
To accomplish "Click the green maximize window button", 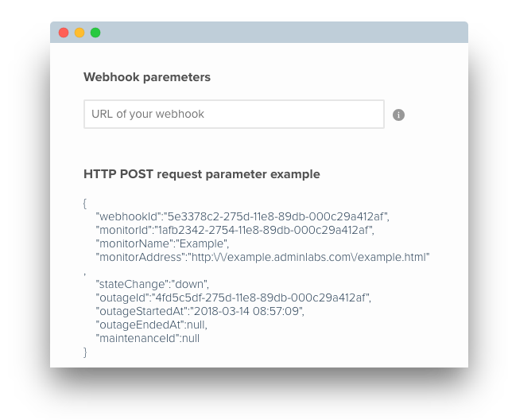I will [95, 33].
